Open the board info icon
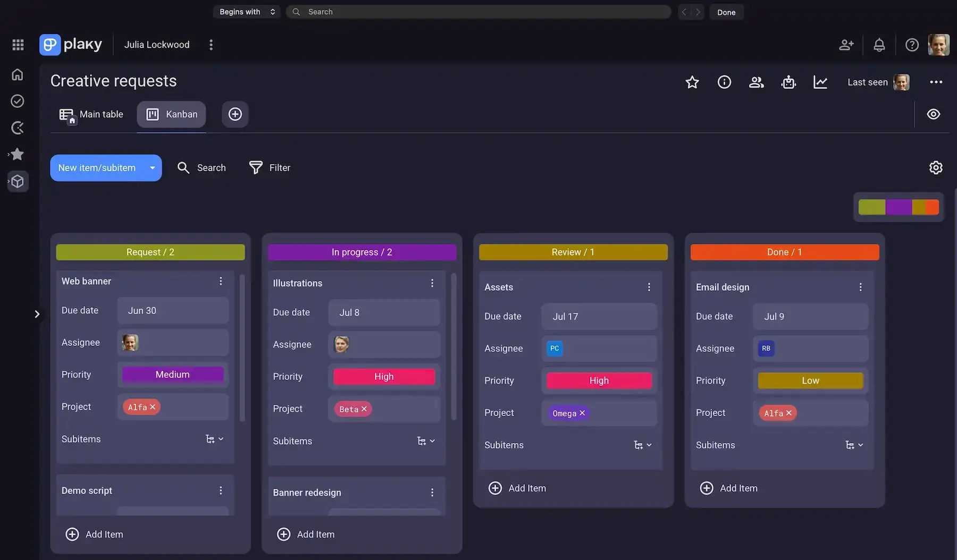 (x=724, y=82)
